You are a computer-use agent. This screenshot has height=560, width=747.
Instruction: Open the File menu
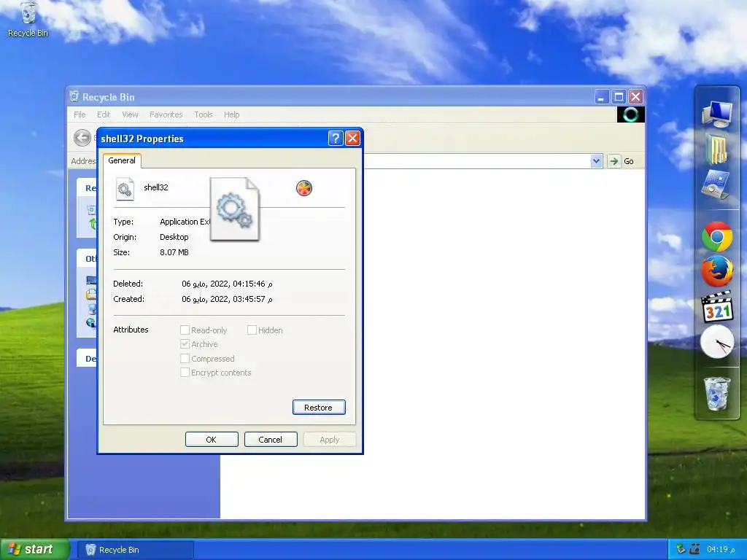80,114
